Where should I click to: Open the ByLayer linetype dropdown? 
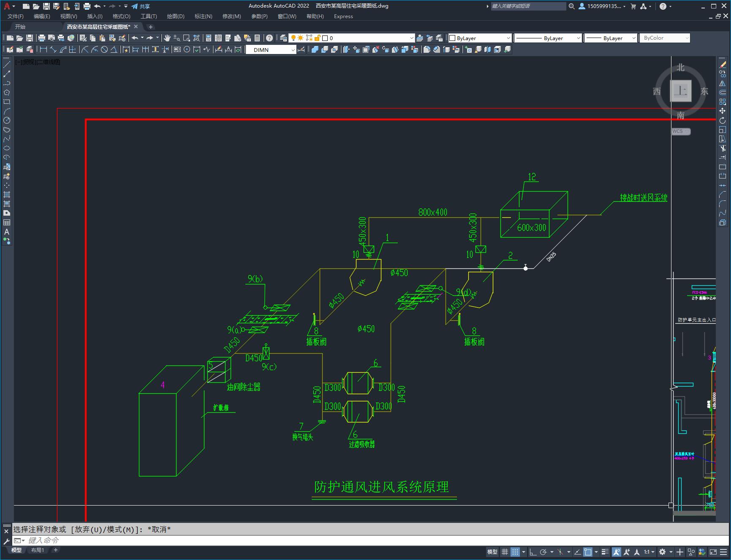[548, 38]
